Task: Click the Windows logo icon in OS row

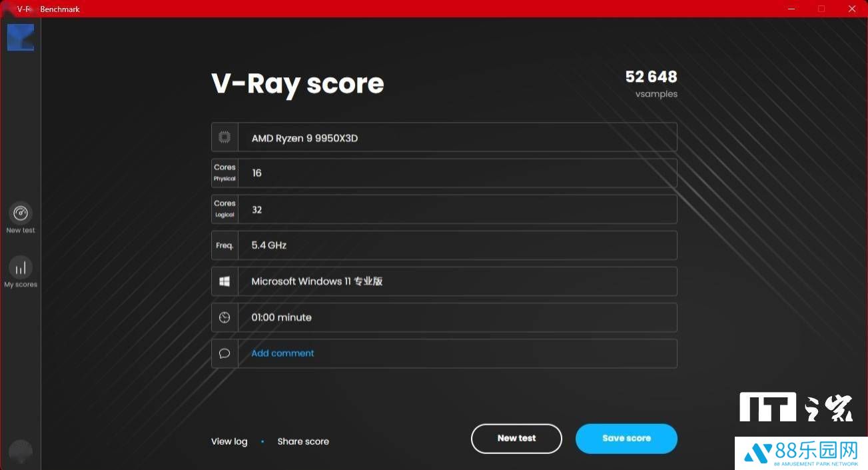Action: pos(224,281)
